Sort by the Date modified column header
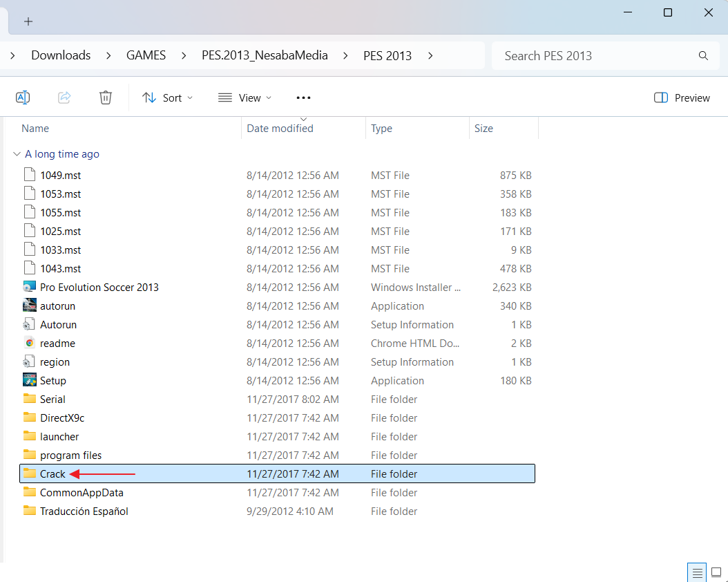 pyautogui.click(x=280, y=128)
